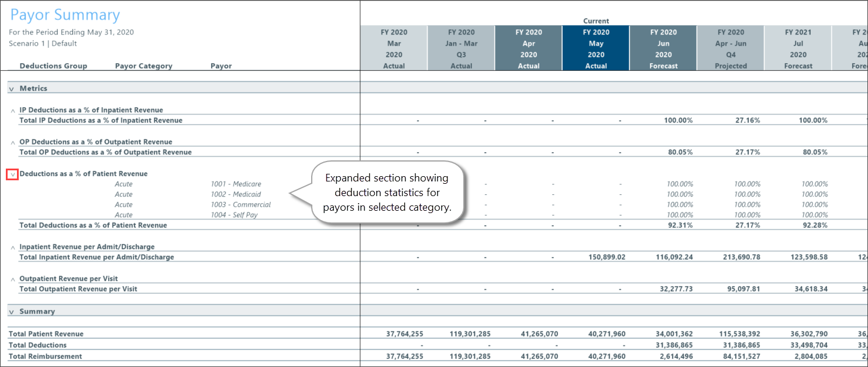Click the 'Total Reimbursement' row label
Image resolution: width=868 pixels, height=367 pixels.
(45, 356)
